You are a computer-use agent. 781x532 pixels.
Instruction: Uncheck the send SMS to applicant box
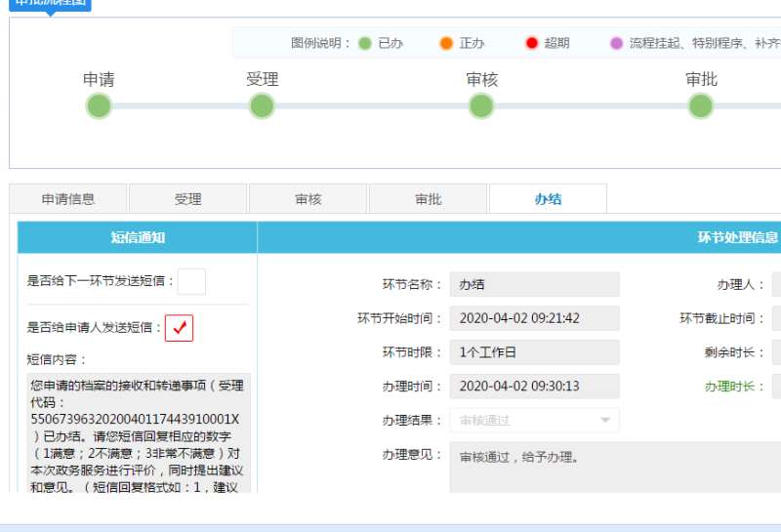[x=179, y=328]
